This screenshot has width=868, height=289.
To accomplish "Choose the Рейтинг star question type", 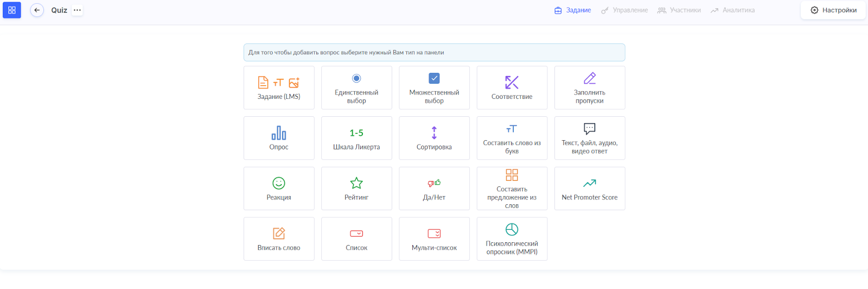I will 356,189.
